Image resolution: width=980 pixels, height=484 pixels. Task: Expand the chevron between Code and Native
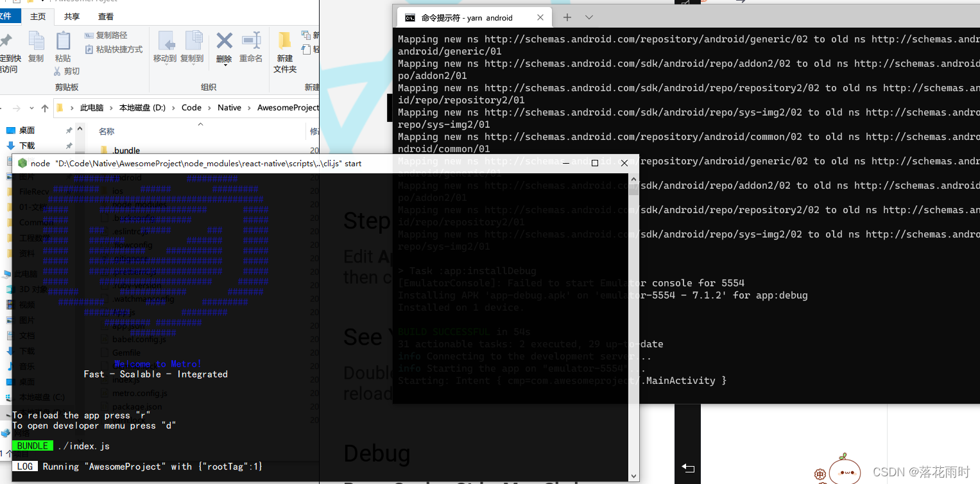click(x=209, y=108)
